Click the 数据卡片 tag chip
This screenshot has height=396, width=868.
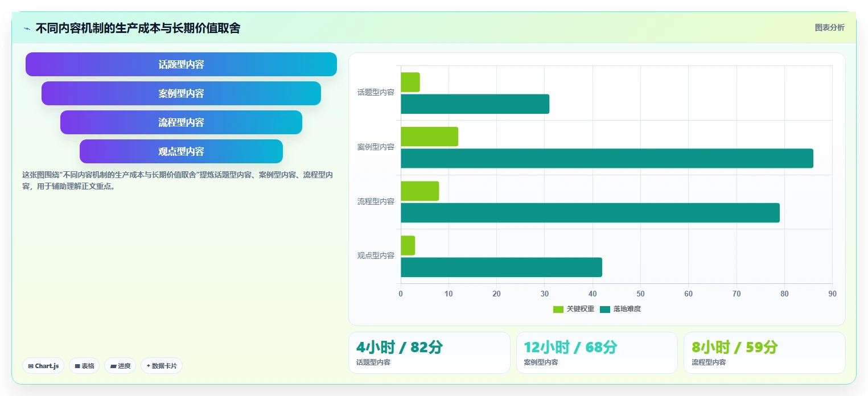[161, 366]
